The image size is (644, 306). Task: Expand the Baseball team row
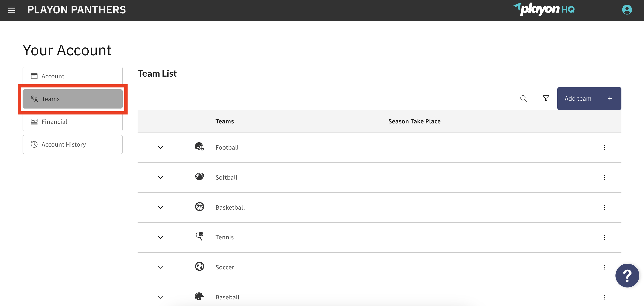(161, 297)
